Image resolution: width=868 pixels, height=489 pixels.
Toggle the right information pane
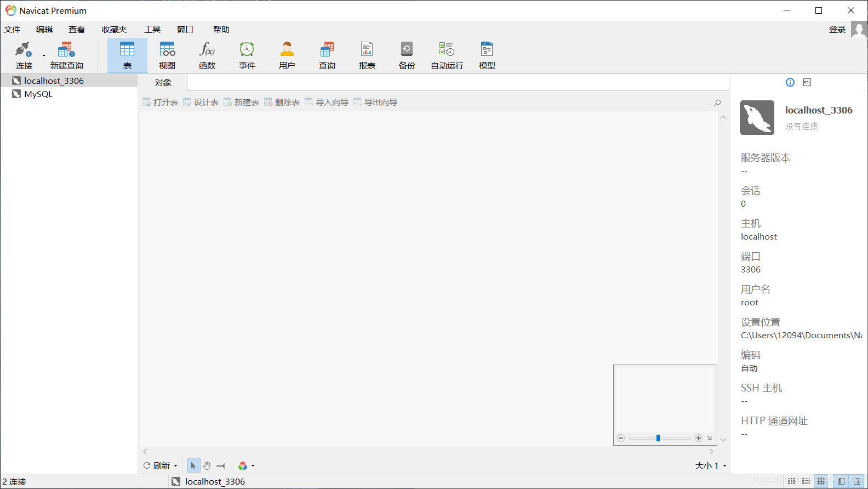point(857,481)
